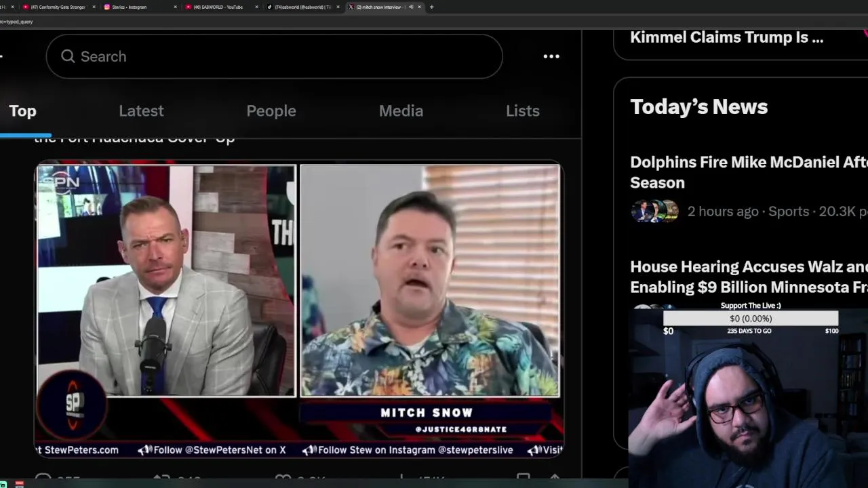This screenshot has height=488, width=868.
Task: Close the Conformity Gate Stranger tab
Action: coord(94,7)
